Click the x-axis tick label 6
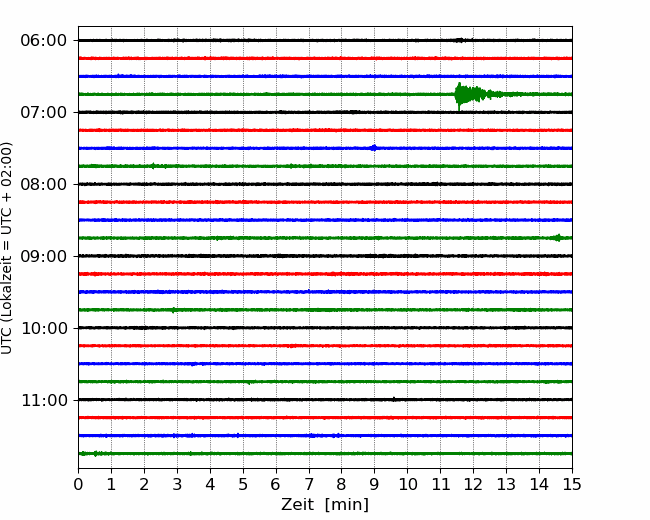Viewport: 650px width, 520px height. (276, 484)
